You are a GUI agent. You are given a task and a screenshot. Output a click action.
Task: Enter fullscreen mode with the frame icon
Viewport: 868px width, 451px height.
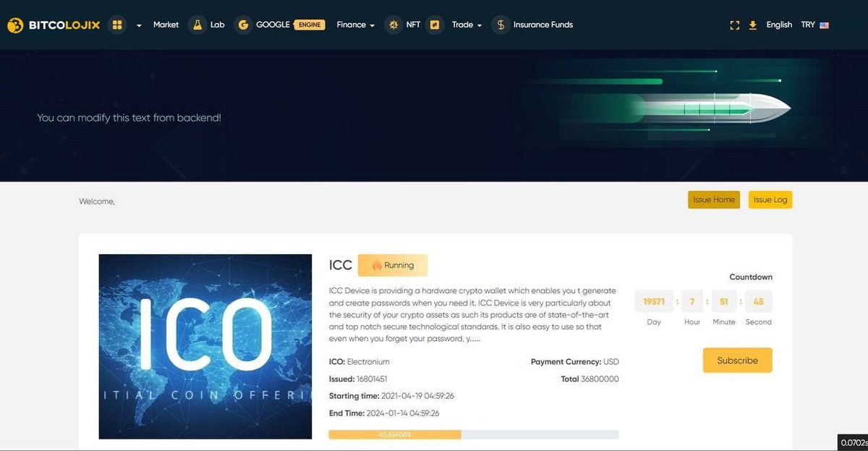click(734, 24)
